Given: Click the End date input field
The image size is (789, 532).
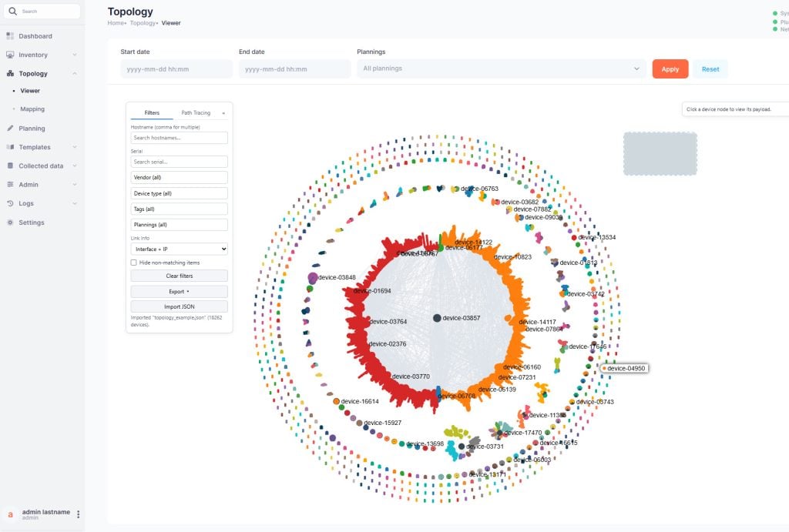Looking at the screenshot, I should tap(295, 69).
